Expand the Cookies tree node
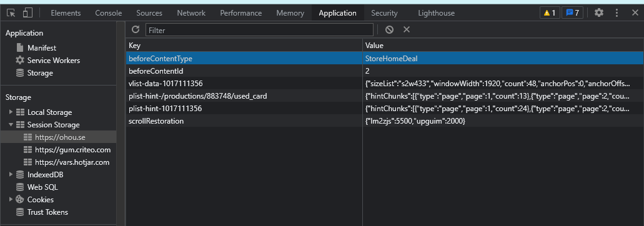Screen dimensions: 644x226 point(11,200)
